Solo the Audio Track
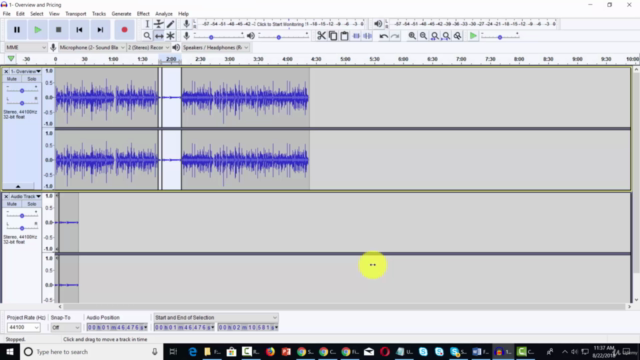This screenshot has width=640, height=360. pyautogui.click(x=31, y=204)
